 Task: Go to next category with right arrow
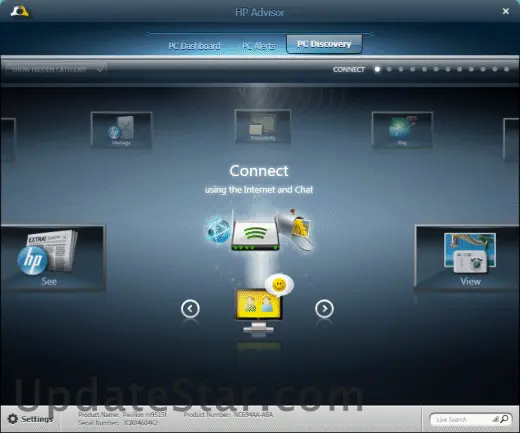pos(324,308)
